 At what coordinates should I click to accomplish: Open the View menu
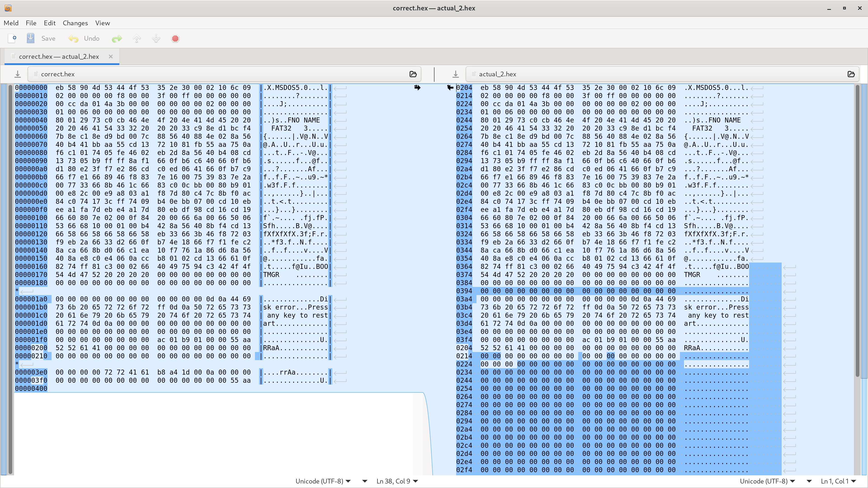102,23
